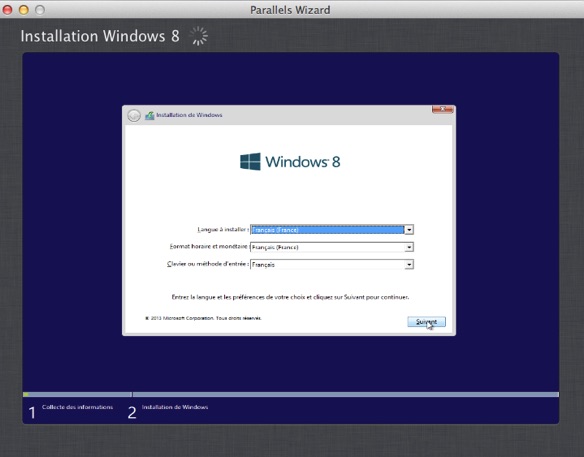Image resolution: width=584 pixels, height=457 pixels.
Task: Click the Collecte des informations step label
Action: click(x=77, y=407)
